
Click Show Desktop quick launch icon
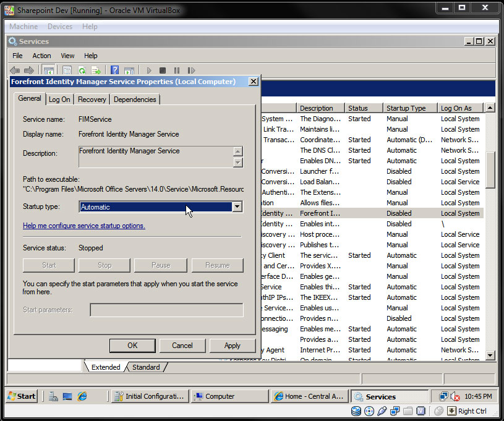[x=67, y=396]
